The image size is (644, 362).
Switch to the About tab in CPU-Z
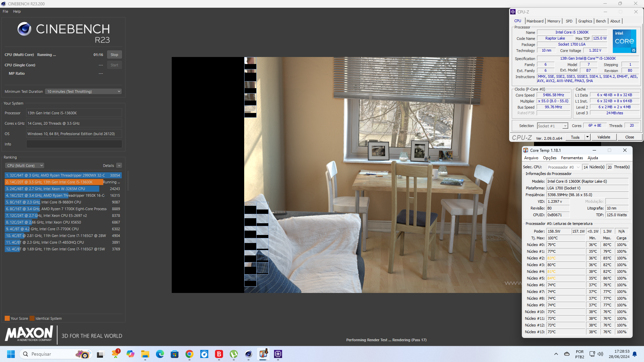pos(615,21)
